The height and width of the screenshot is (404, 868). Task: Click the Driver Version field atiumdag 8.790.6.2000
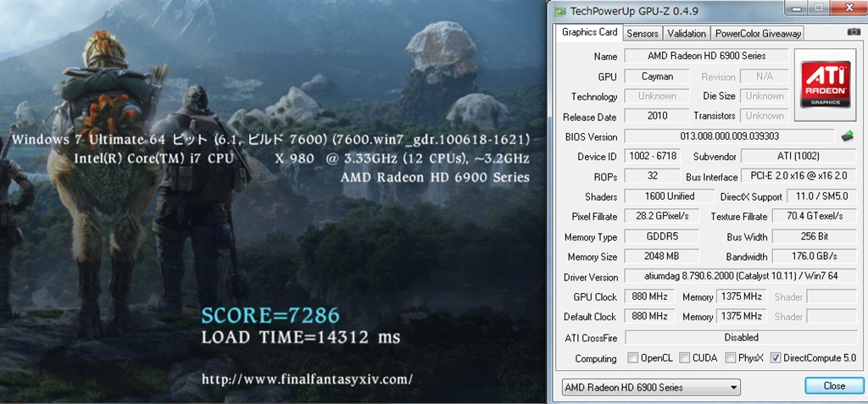point(740,276)
